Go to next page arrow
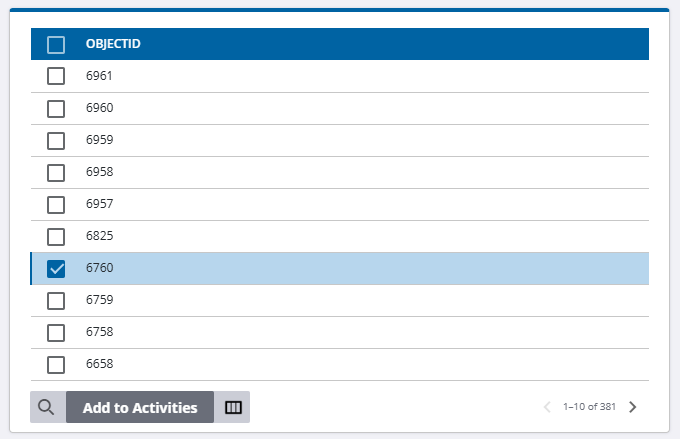The image size is (680, 439). pos(632,407)
